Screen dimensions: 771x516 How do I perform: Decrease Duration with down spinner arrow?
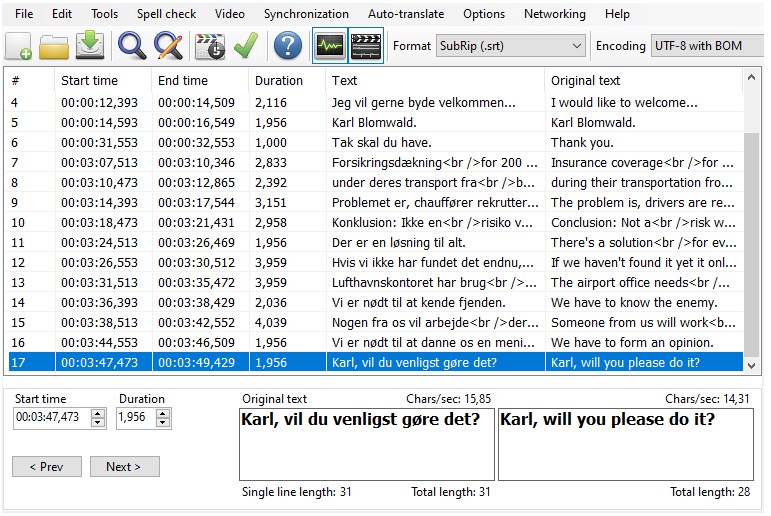tap(163, 423)
